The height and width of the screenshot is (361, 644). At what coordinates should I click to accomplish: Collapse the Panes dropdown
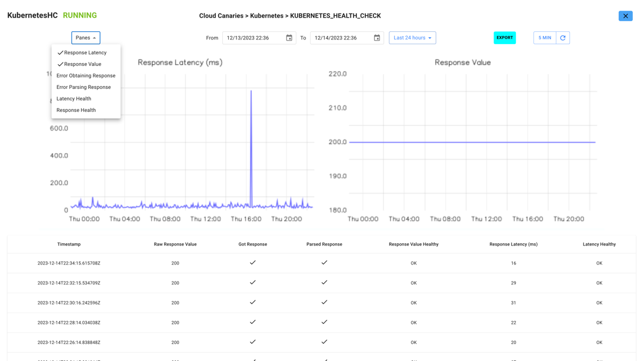[x=86, y=38]
